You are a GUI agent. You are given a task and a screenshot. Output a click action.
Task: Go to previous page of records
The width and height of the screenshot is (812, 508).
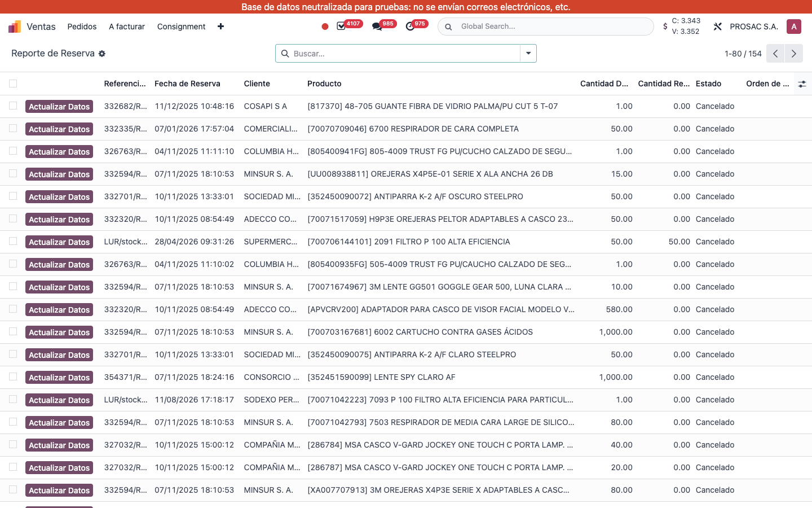coord(775,54)
